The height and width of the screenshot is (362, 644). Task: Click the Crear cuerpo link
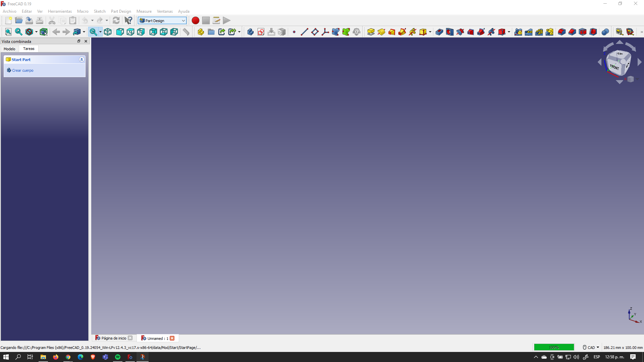22,70
